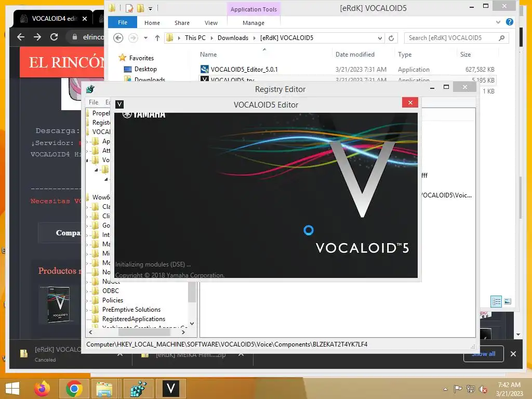This screenshot has width=532, height=399.
Task: Click the VOCALOID5 product box thumbnail
Action: point(59,304)
